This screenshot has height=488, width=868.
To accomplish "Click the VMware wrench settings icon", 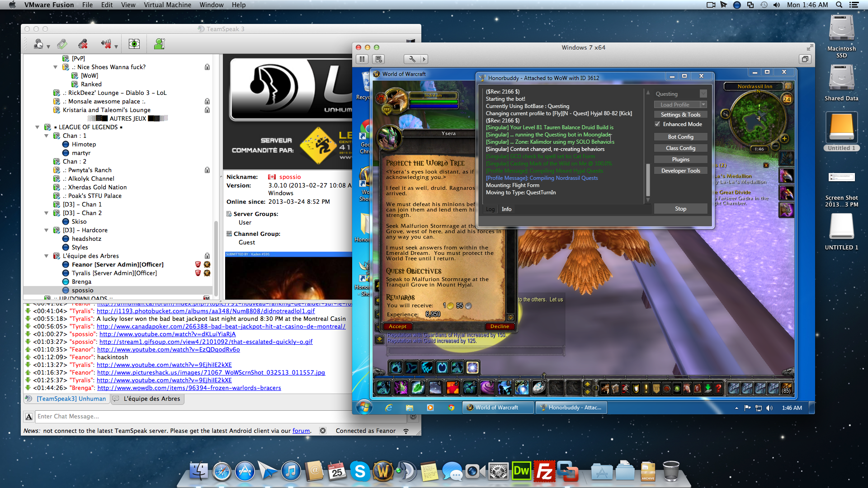I will (x=412, y=59).
